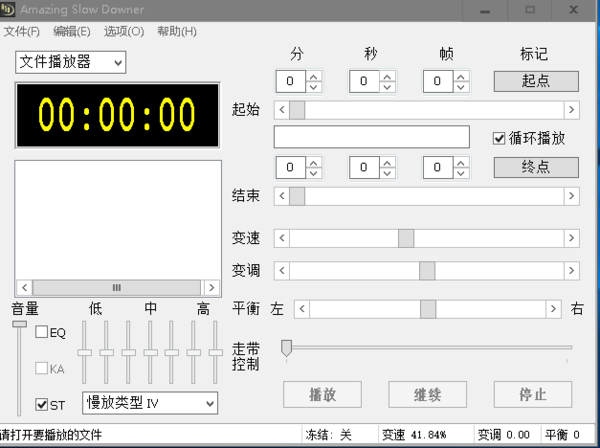Image resolution: width=600 pixels, height=448 pixels.
Task: Toggle the 循环播放 checkbox
Action: point(499,138)
